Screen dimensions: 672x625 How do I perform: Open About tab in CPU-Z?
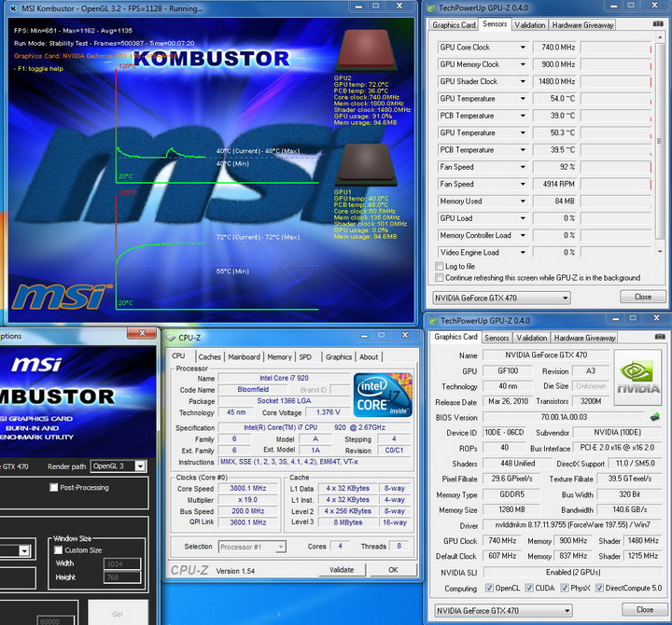click(x=369, y=357)
